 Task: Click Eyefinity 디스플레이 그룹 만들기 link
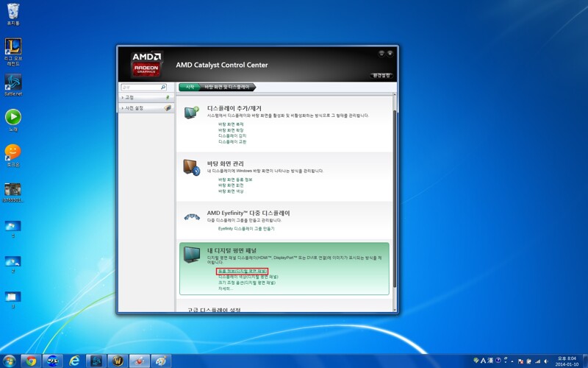tap(246, 228)
